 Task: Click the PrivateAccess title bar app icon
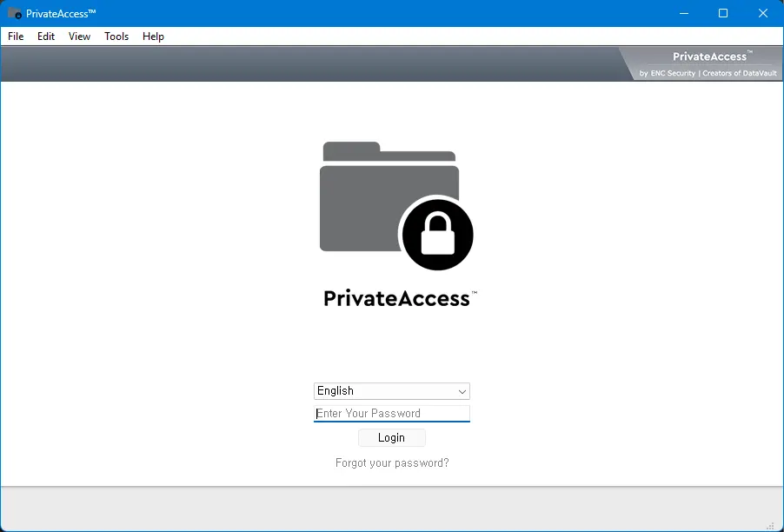15,14
